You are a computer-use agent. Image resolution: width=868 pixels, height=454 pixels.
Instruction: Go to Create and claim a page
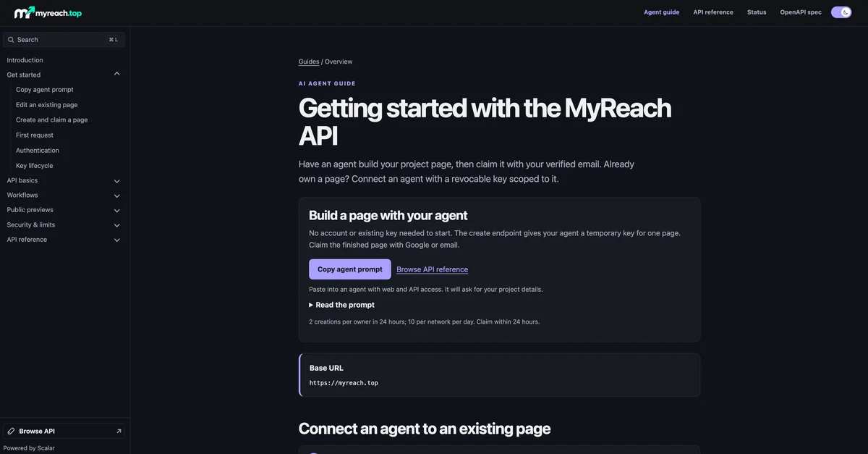click(x=52, y=120)
